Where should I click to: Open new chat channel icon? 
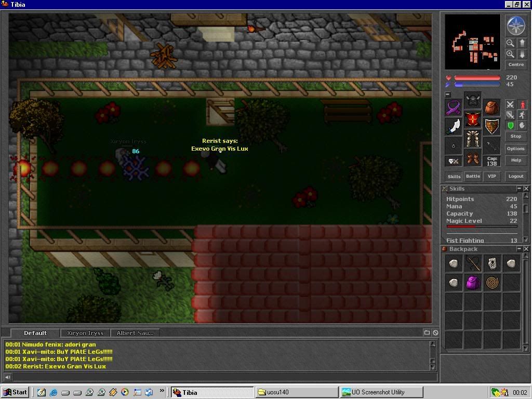pos(427,332)
